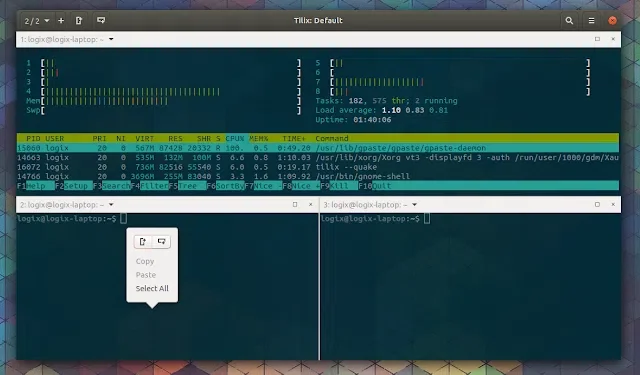Click terminal 1 title logix@logix-laptop

coord(62,39)
